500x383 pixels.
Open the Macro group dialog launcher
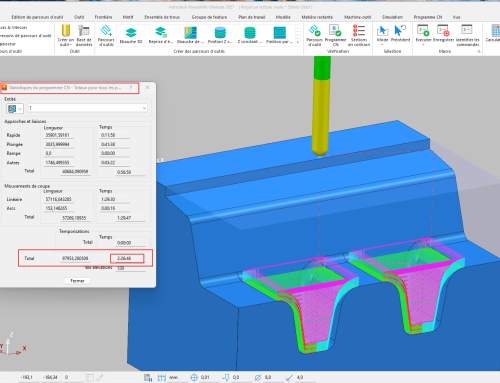click(x=479, y=51)
